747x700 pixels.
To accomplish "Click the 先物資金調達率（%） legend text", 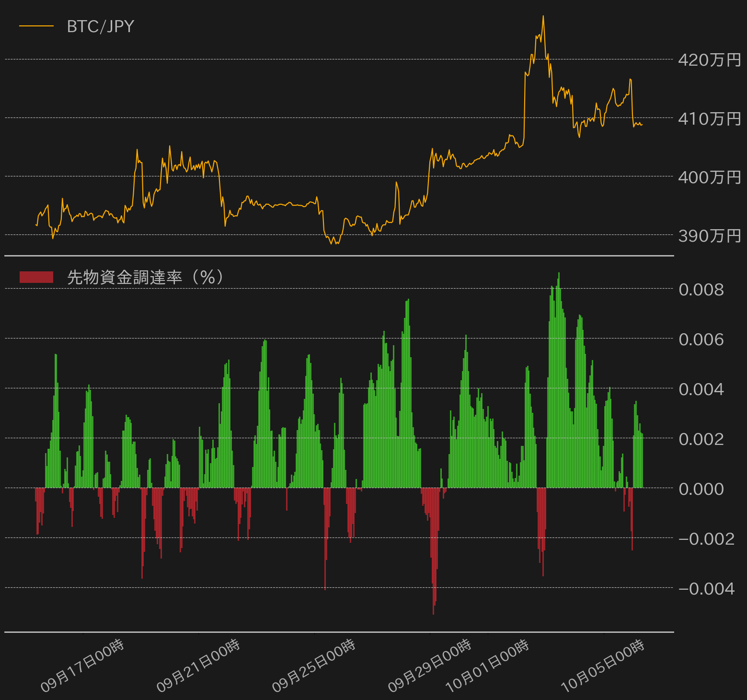I will 146,277.
